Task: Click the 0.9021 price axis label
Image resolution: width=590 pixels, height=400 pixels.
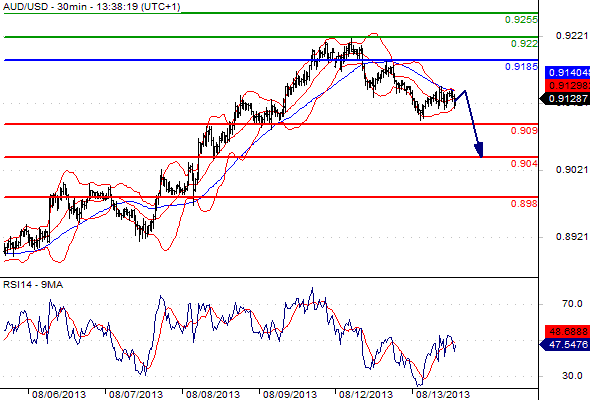Action: (x=572, y=170)
